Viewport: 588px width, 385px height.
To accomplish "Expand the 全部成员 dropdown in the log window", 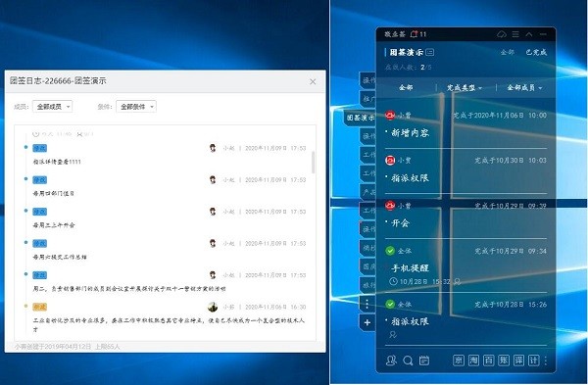I will point(53,107).
